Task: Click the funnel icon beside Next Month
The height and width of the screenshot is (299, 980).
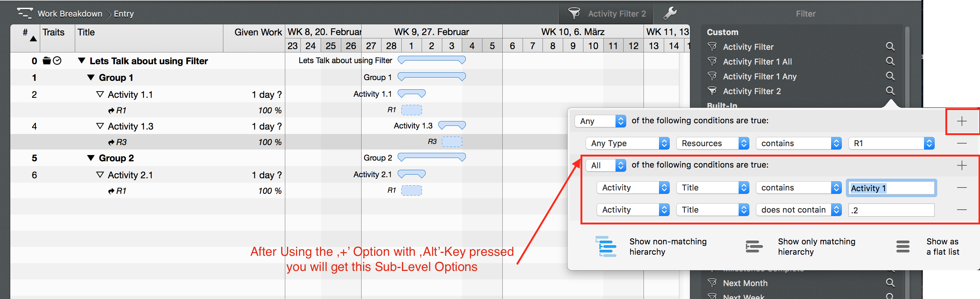Action: point(712,283)
